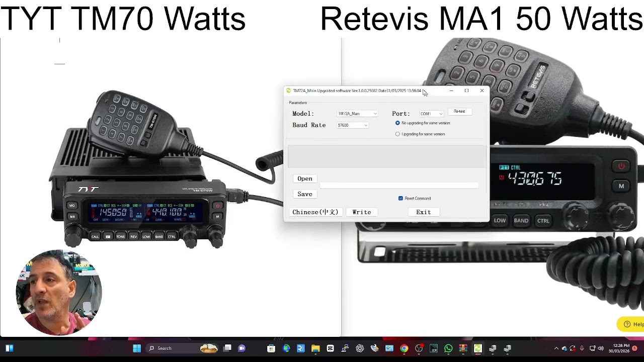644x362 pixels.
Task: Maximize the upgrade software window
Action: click(466, 90)
